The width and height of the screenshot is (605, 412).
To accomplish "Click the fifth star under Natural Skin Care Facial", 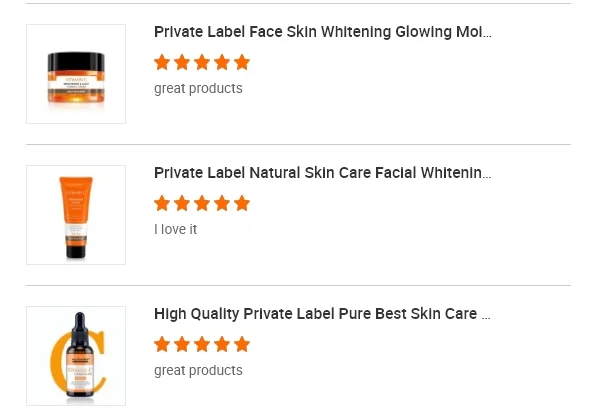I will [242, 204].
